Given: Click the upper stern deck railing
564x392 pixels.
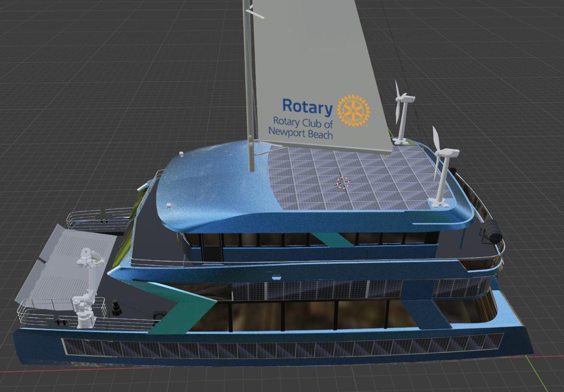Looking at the screenshot, I should pos(99,216).
